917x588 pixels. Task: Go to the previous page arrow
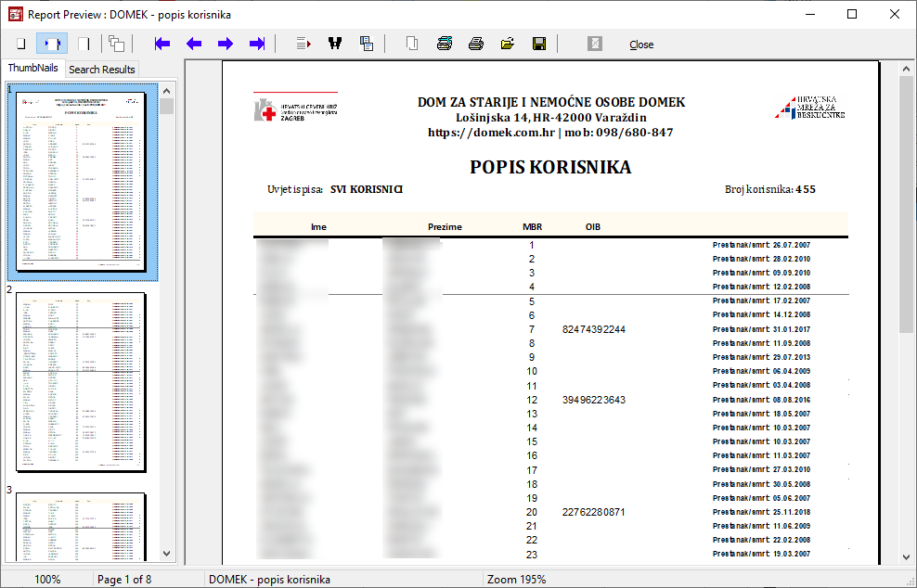(x=194, y=44)
